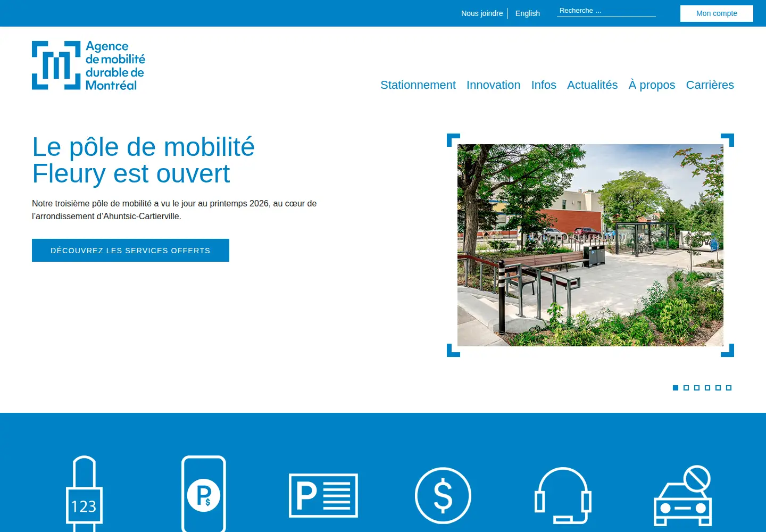Click the Nous joindre link

[x=482, y=13]
